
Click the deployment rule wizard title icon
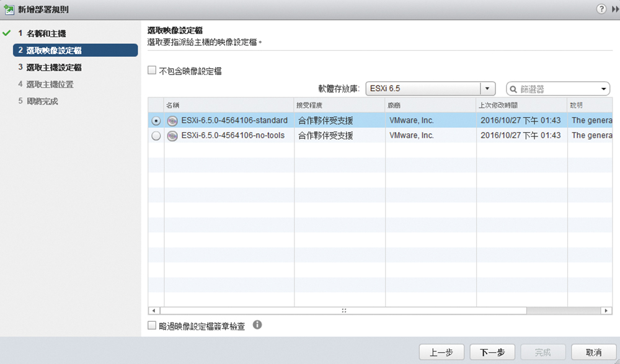[8, 9]
